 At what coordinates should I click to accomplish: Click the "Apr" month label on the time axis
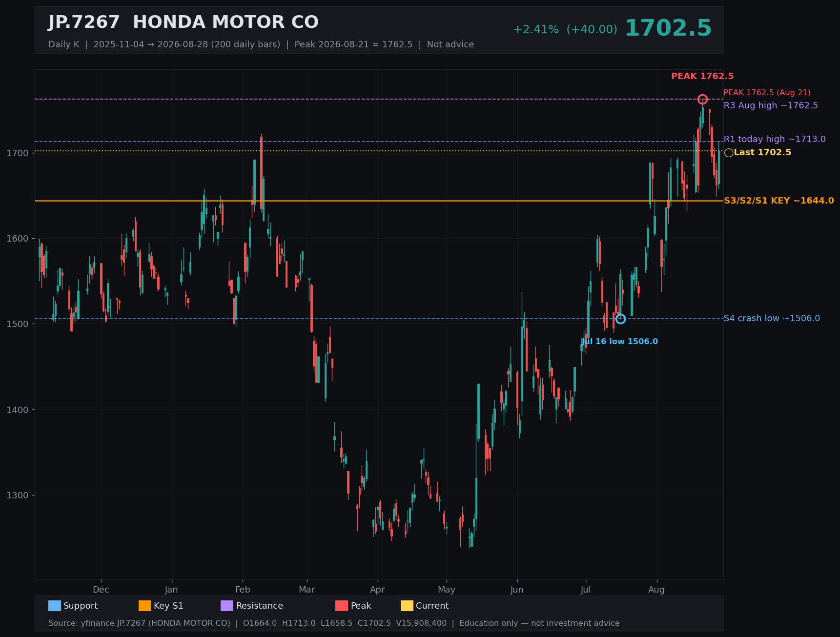(x=377, y=590)
